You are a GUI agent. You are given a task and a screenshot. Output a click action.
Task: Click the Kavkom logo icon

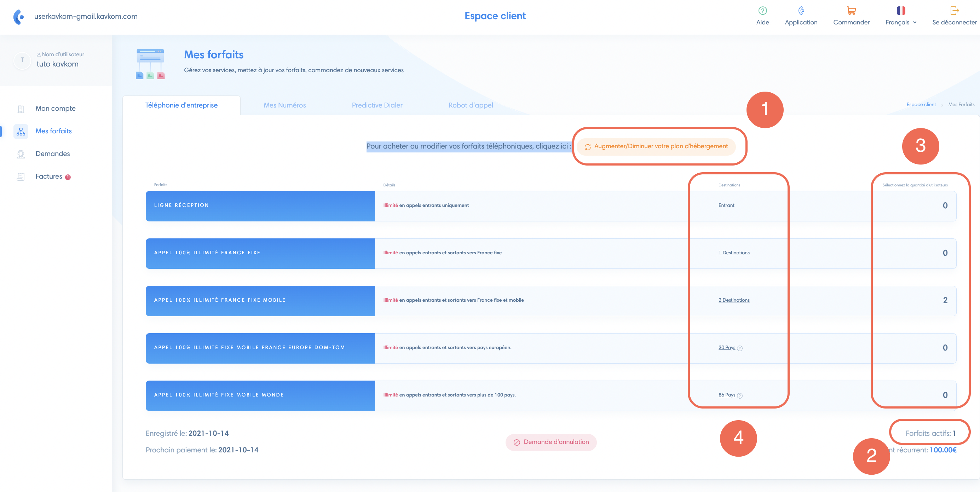(19, 17)
